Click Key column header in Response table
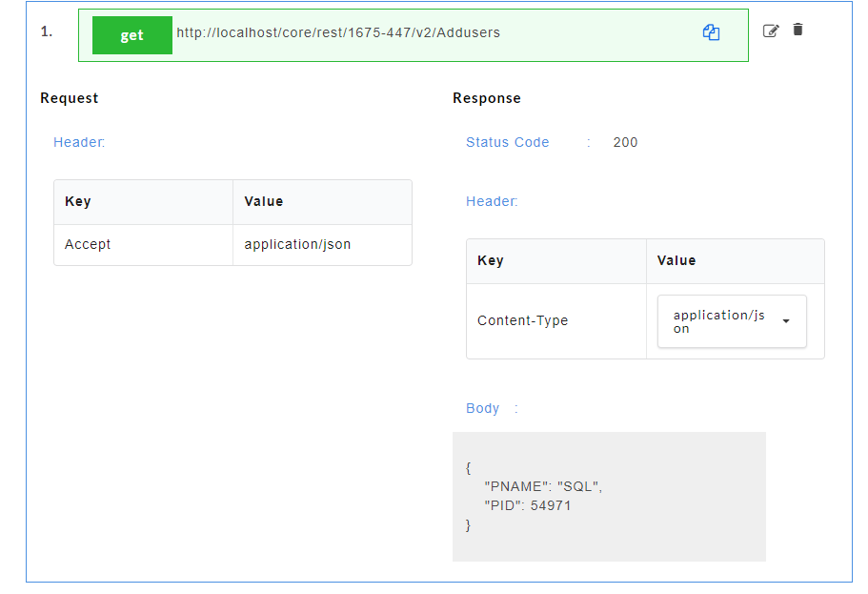This screenshot has height=594, width=868. (x=491, y=260)
